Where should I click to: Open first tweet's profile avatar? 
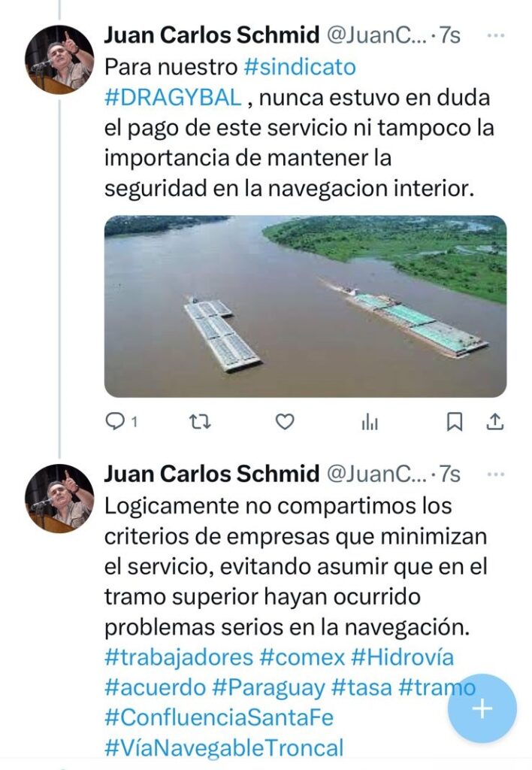[59, 60]
